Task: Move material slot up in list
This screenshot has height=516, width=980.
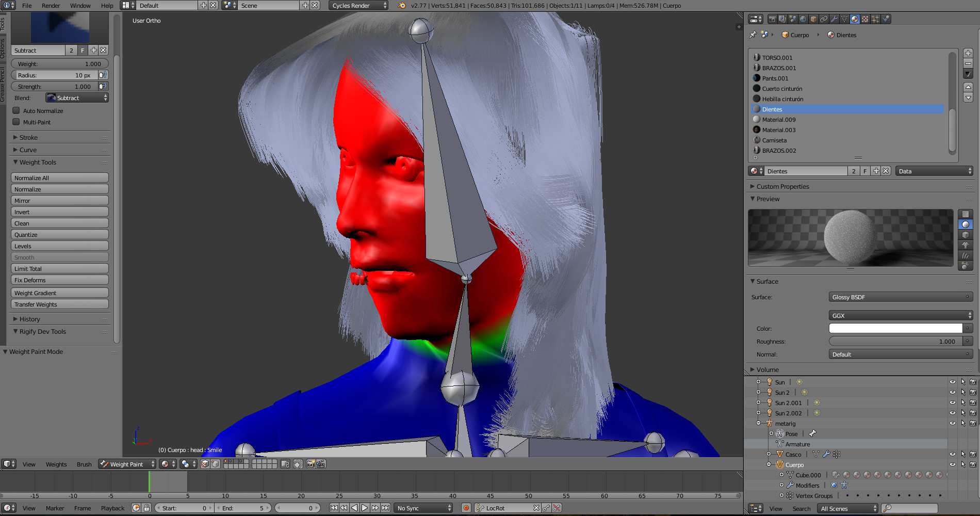Action: pos(968,87)
